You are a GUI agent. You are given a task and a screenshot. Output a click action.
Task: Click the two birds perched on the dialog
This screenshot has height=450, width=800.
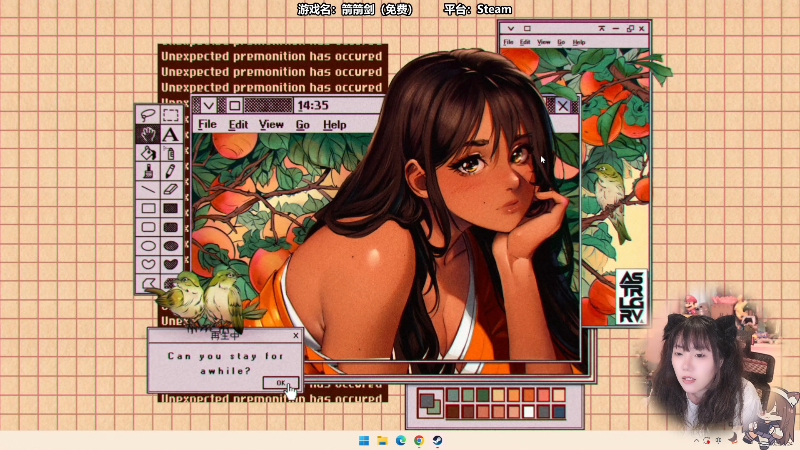[207, 301]
